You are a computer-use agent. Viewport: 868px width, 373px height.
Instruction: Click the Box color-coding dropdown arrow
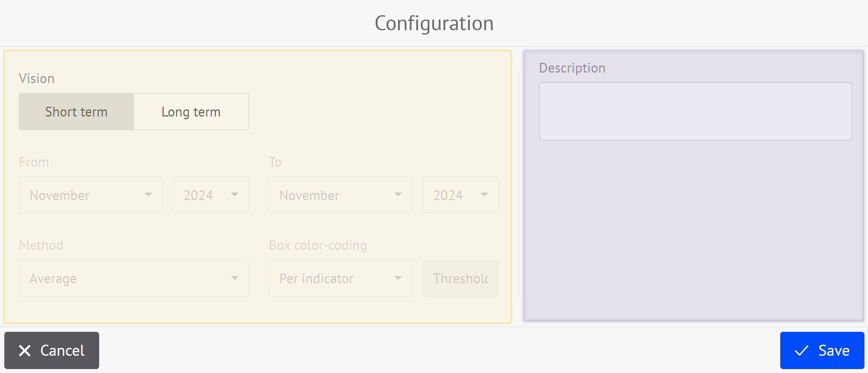point(398,278)
